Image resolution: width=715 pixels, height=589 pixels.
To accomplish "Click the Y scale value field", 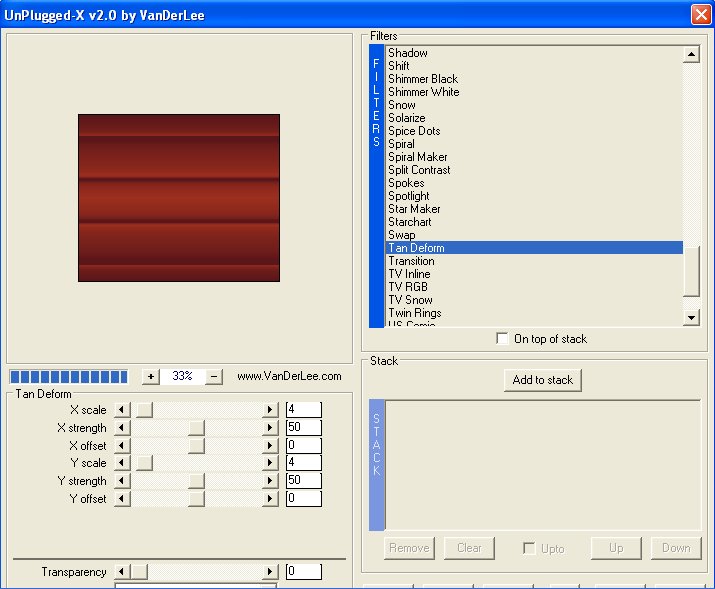I will [x=304, y=462].
